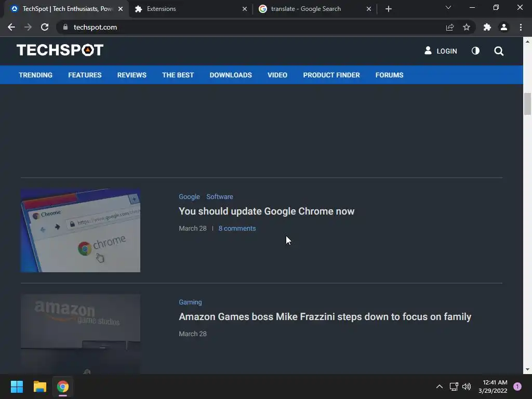Open the REVIEWS section
The width and height of the screenshot is (532, 399).
click(x=131, y=75)
